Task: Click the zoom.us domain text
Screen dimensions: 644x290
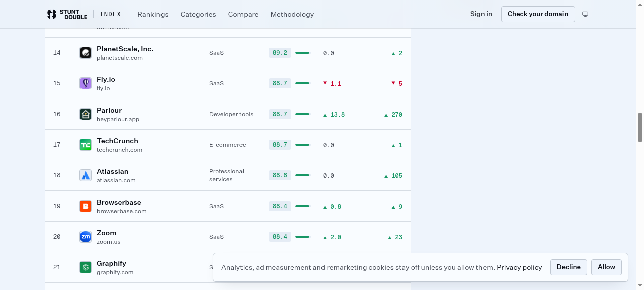Action: [109, 242]
